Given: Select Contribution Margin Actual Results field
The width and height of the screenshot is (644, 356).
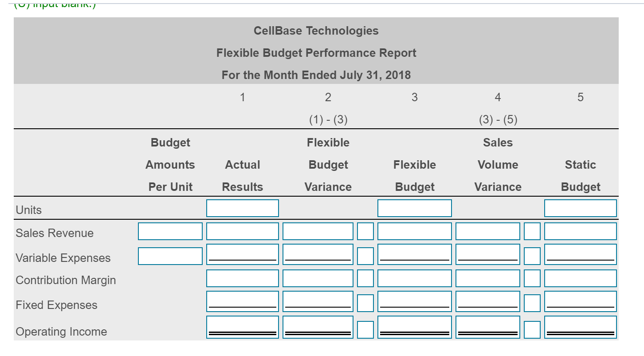Looking at the screenshot, I should pyautogui.click(x=243, y=278).
